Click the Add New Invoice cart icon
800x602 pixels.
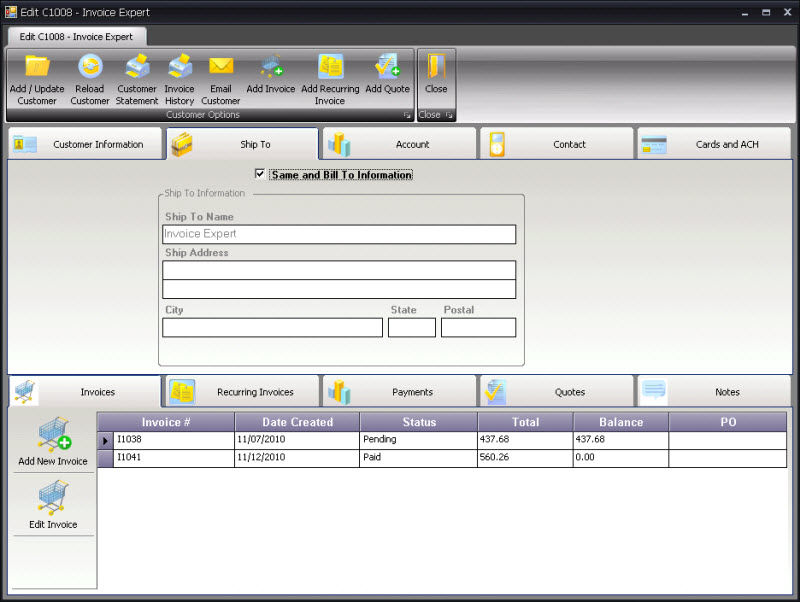coord(54,434)
